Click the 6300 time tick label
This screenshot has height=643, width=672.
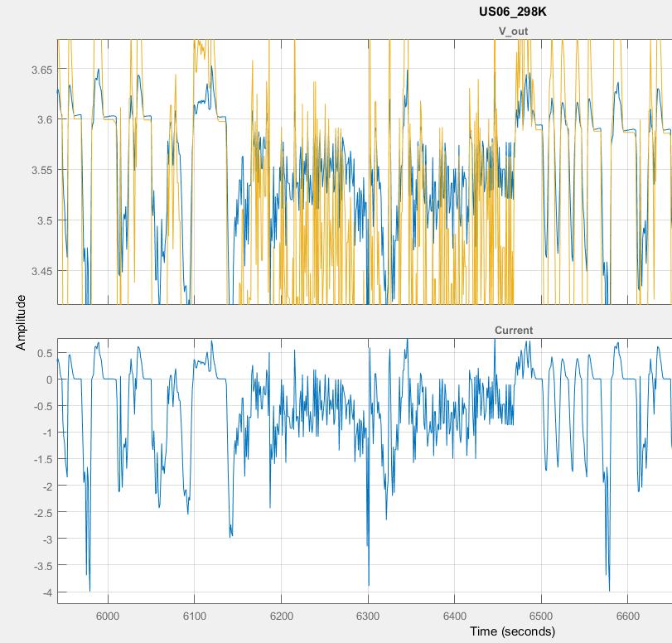pos(368,616)
